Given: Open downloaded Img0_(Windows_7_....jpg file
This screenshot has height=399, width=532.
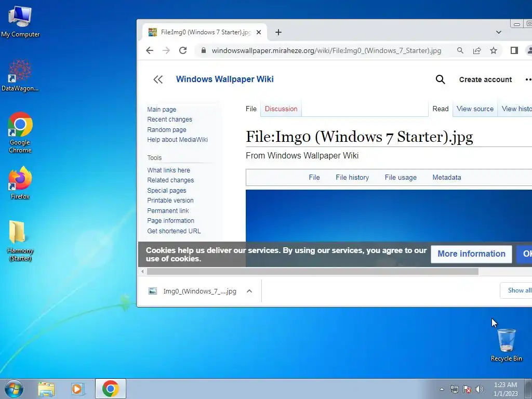Looking at the screenshot, I should (200, 291).
